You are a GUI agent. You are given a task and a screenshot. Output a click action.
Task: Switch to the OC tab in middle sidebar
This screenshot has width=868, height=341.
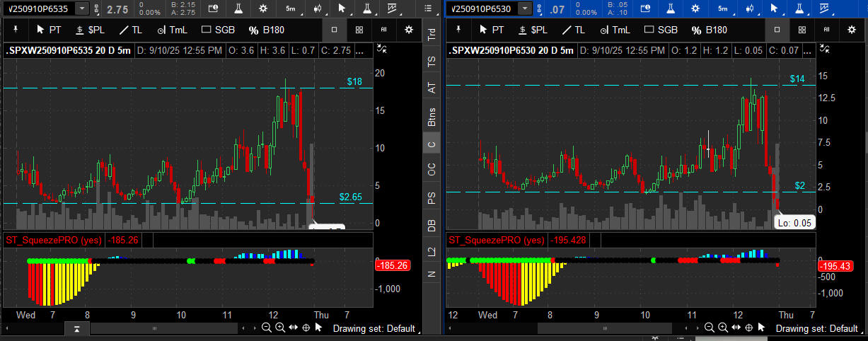[x=432, y=170]
